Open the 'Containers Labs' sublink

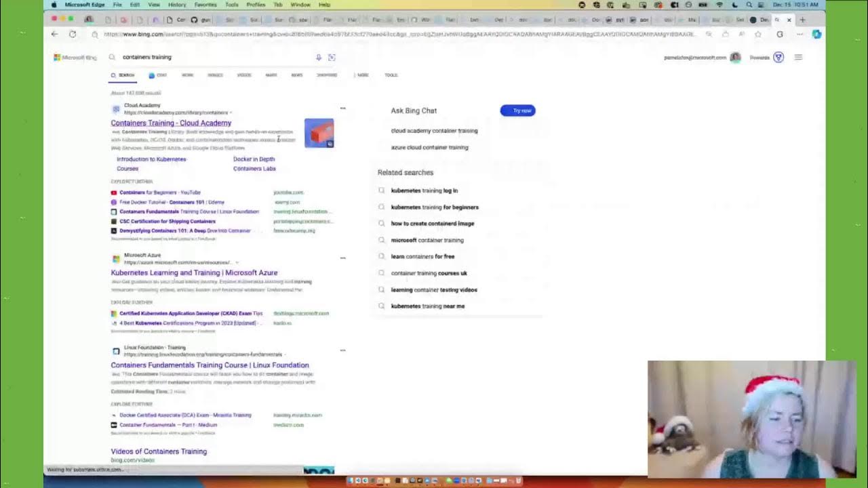(x=254, y=169)
